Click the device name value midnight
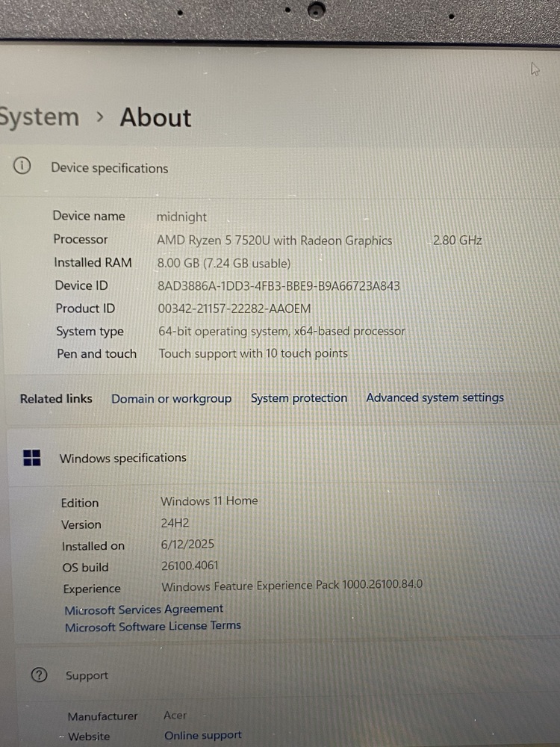This screenshot has width=560, height=747. [181, 217]
